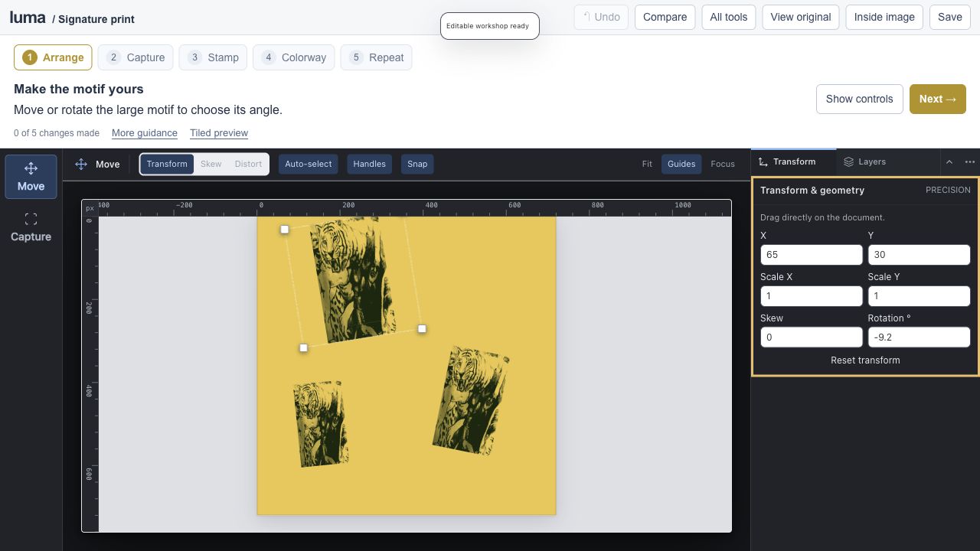Screen dimensions: 980x551
Task: Toggle Auto-select option
Action: 309,164
